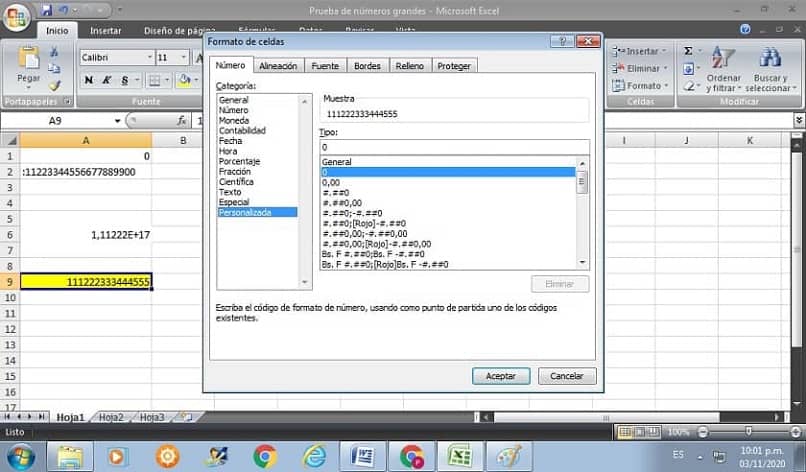Click the zoom slider handle

tap(748, 431)
